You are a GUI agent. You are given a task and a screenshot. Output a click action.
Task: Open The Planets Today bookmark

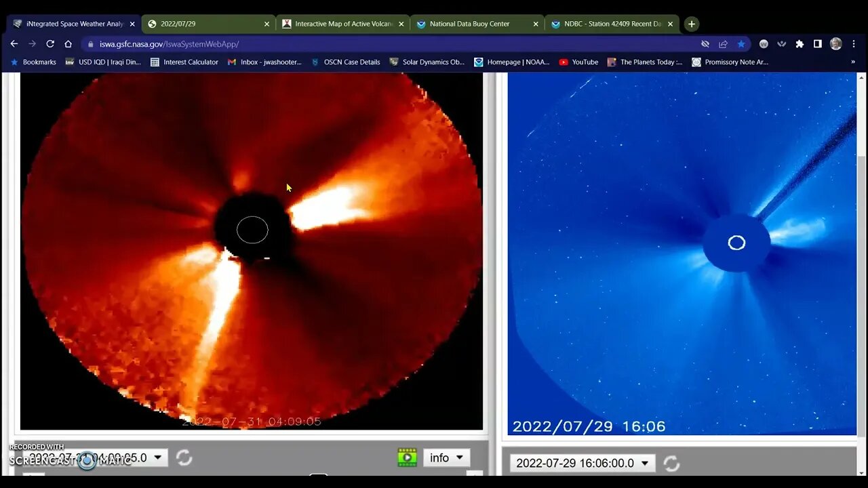(645, 62)
